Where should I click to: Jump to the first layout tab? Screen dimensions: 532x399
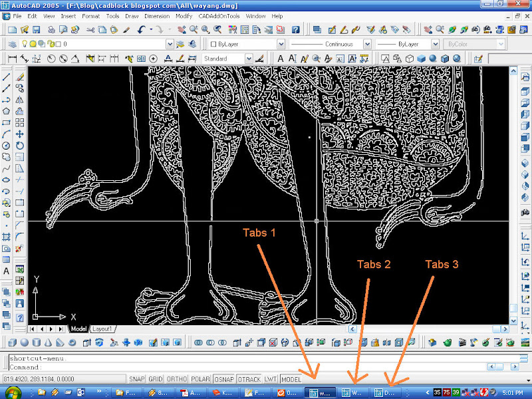[32, 329]
